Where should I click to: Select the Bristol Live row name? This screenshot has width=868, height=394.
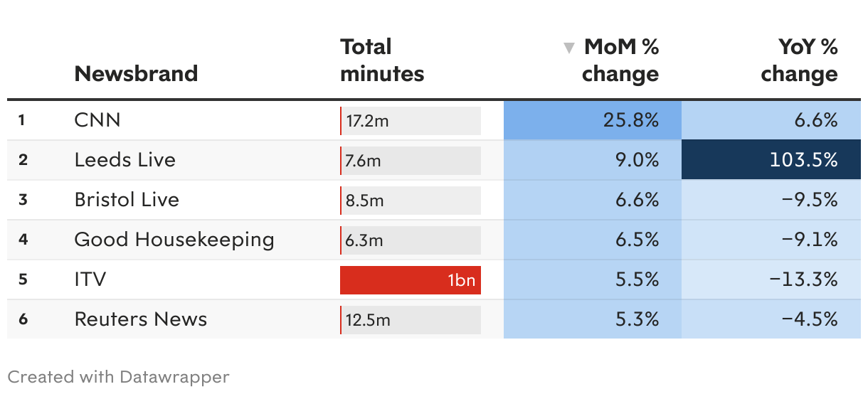tap(127, 200)
